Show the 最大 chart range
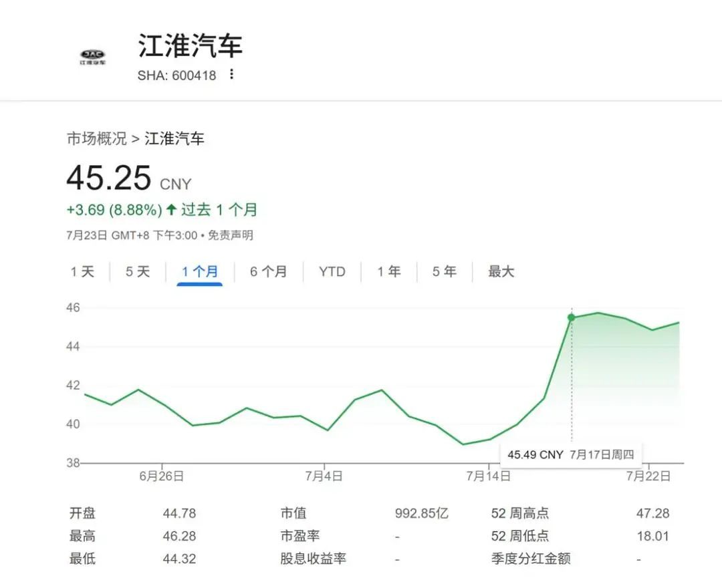This screenshot has width=722, height=588. (x=501, y=271)
